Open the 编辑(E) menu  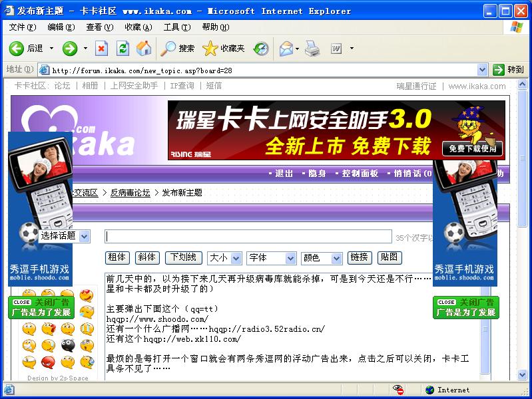pos(61,27)
